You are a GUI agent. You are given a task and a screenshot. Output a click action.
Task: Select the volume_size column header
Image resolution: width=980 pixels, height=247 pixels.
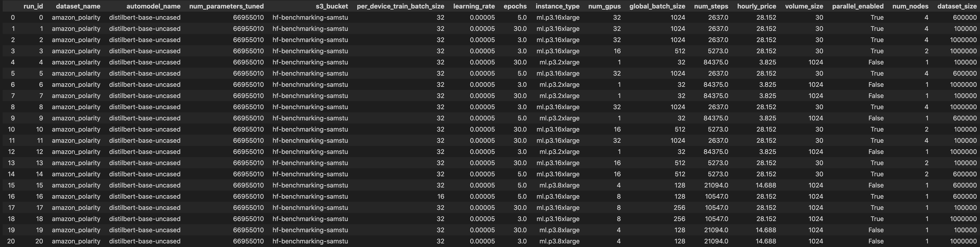[804, 6]
